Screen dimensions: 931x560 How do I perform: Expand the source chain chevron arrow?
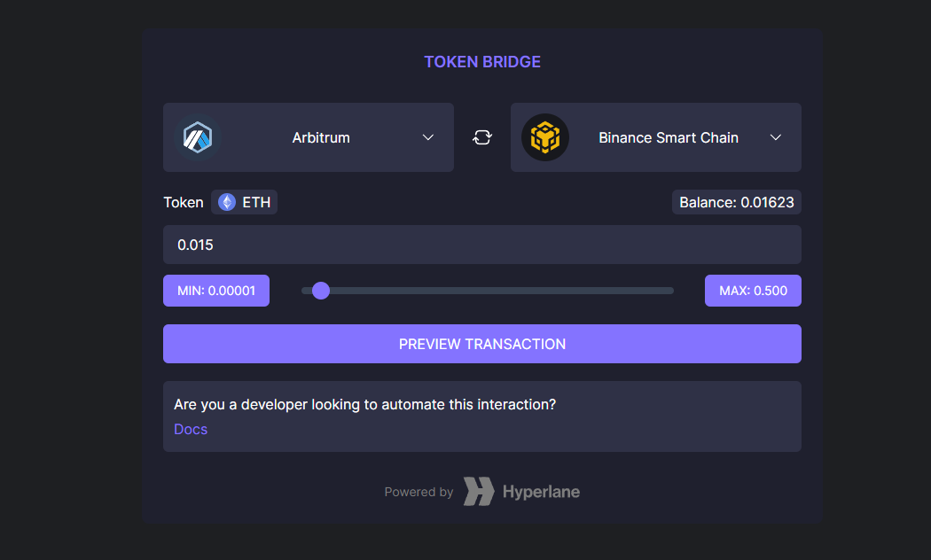(x=427, y=137)
